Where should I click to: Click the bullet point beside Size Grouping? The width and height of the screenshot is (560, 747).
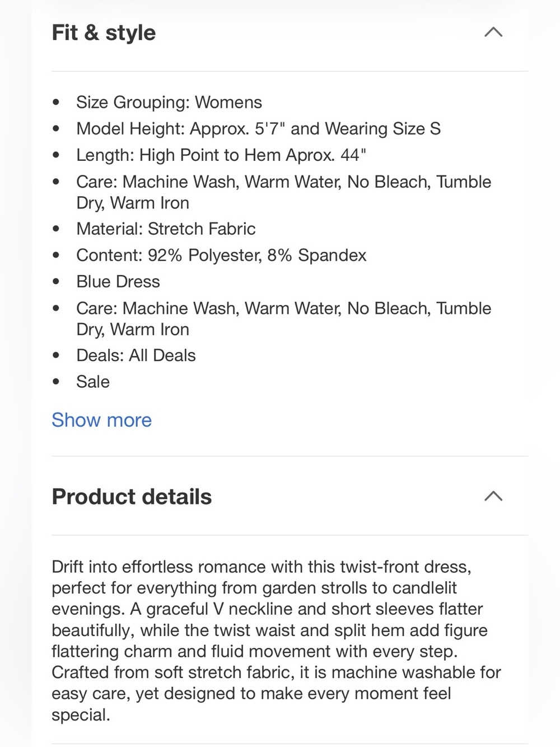pyautogui.click(x=55, y=102)
